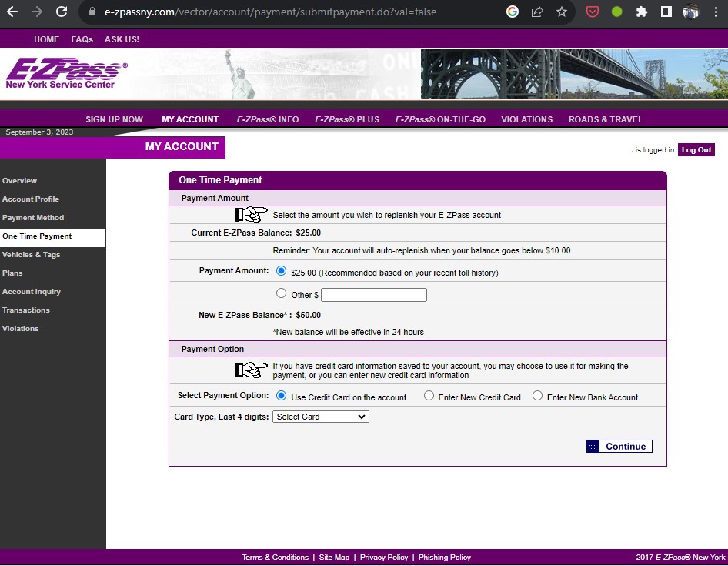Click the grid icon on Continue button
Image resolution: width=728 pixels, height=566 pixels.
(x=593, y=446)
